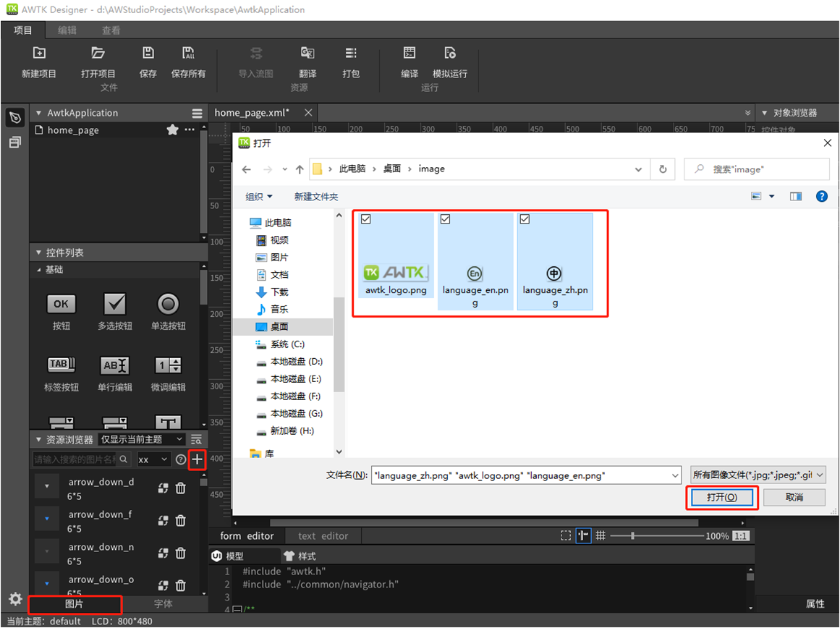840x628 pixels.
Task: Uncheck language_en.png checkbox
Action: point(445,218)
